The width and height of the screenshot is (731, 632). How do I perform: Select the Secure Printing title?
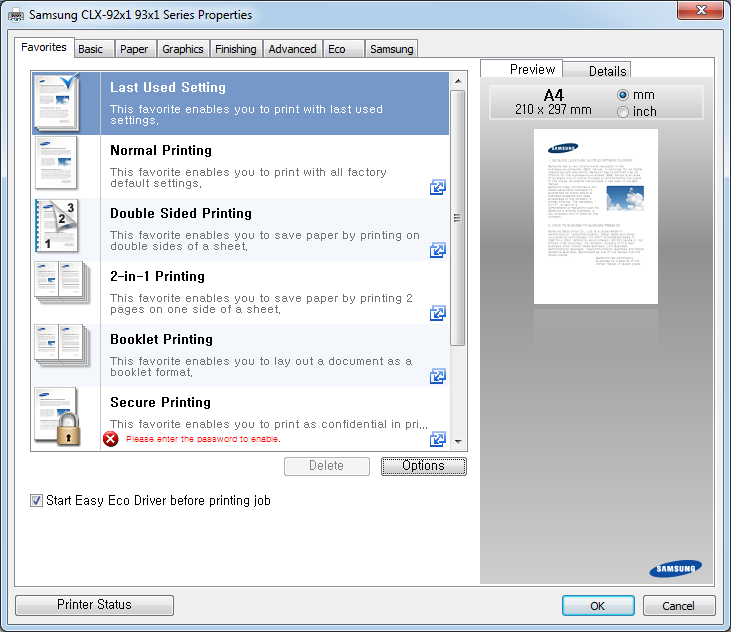160,402
